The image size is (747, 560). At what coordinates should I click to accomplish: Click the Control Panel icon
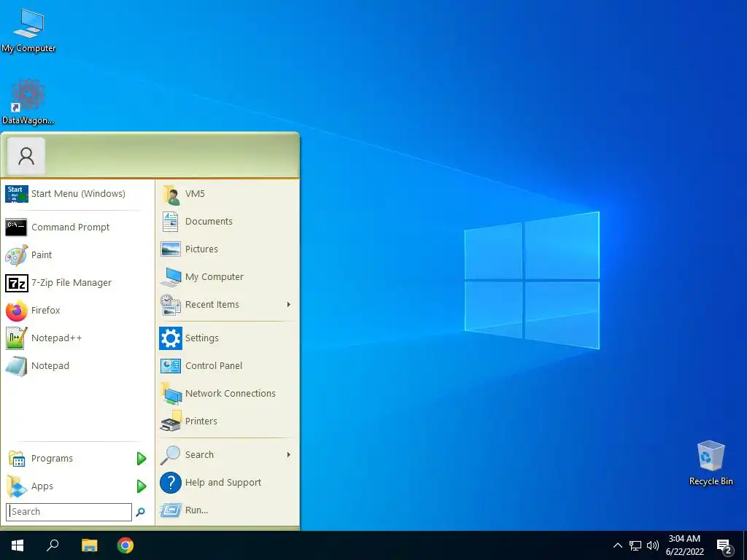pyautogui.click(x=171, y=366)
